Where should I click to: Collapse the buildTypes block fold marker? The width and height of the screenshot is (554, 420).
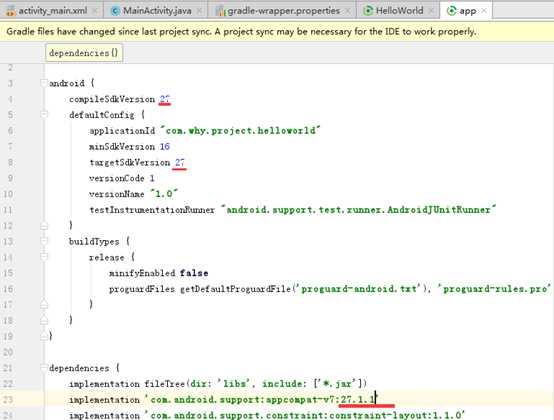click(x=44, y=242)
